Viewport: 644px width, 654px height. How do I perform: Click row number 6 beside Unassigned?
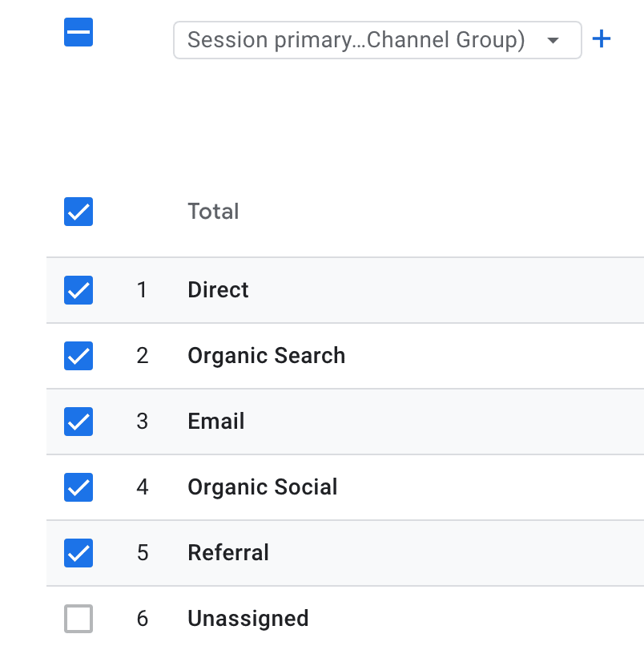pos(143,619)
